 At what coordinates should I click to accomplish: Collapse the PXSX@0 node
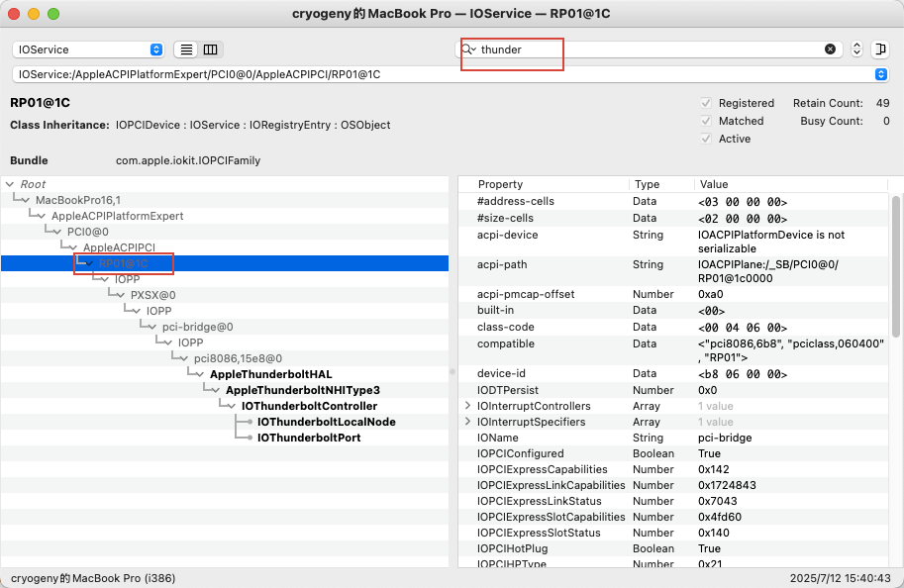point(120,295)
